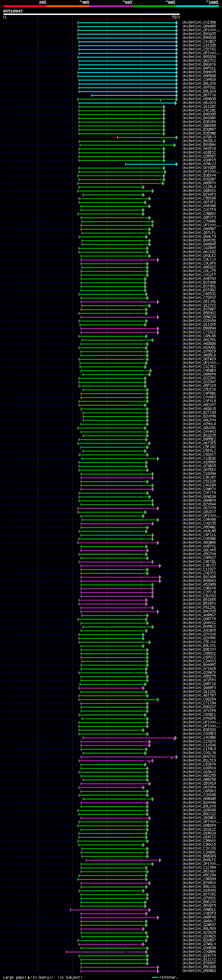Open hit UniRef100_Q94AR8
Screen dimensions: 222x980
(x=199, y=26)
